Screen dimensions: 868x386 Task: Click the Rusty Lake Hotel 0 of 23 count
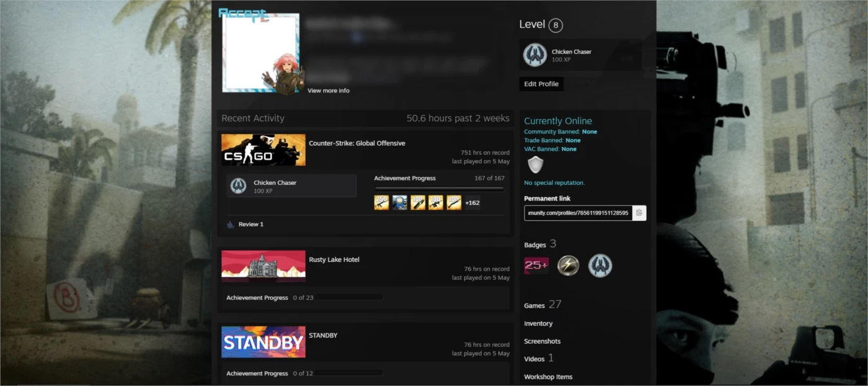303,298
